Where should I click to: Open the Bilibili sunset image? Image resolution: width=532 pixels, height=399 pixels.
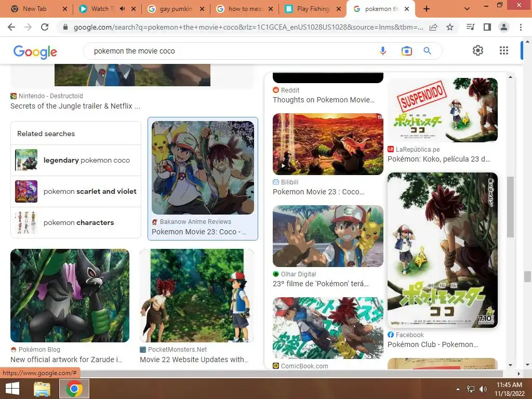(x=328, y=144)
